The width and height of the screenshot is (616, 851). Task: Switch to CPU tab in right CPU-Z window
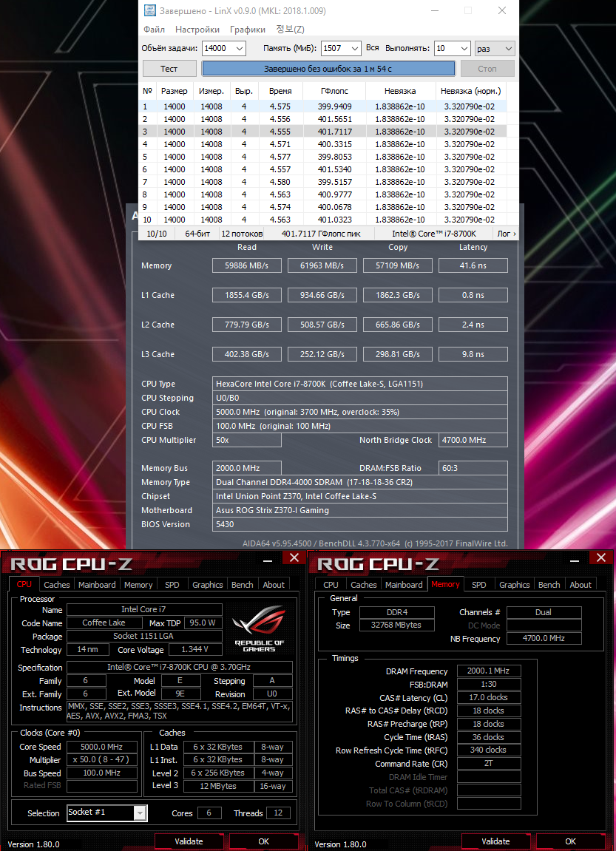(331, 585)
